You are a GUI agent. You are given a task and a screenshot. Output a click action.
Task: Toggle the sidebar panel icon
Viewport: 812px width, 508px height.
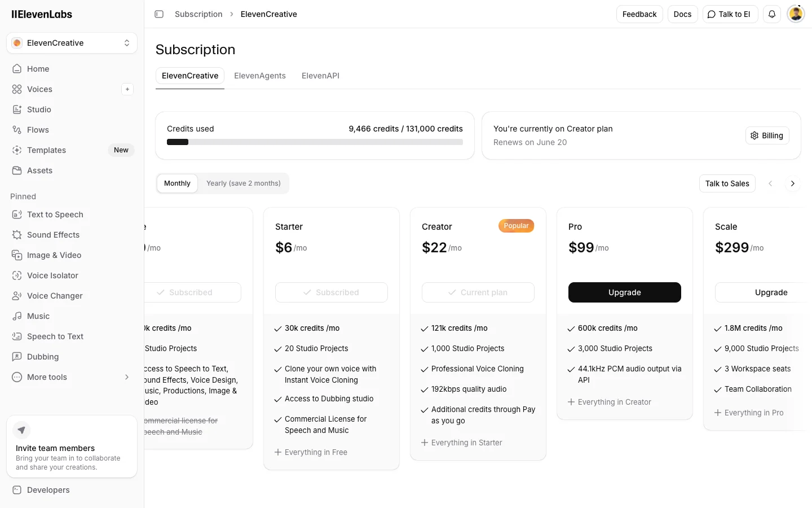(x=159, y=14)
